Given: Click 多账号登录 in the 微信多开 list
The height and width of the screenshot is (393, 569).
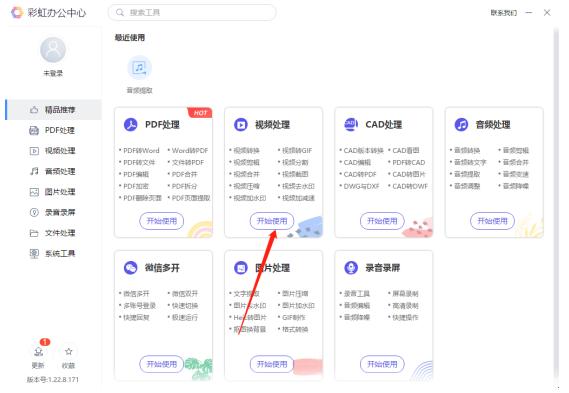Looking at the screenshot, I should [x=140, y=306].
